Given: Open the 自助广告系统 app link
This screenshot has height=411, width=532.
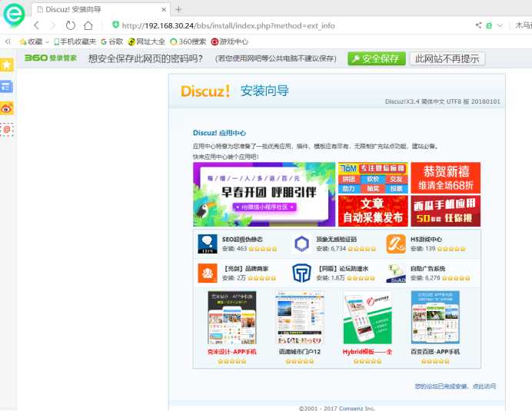Looking at the screenshot, I should 428,269.
